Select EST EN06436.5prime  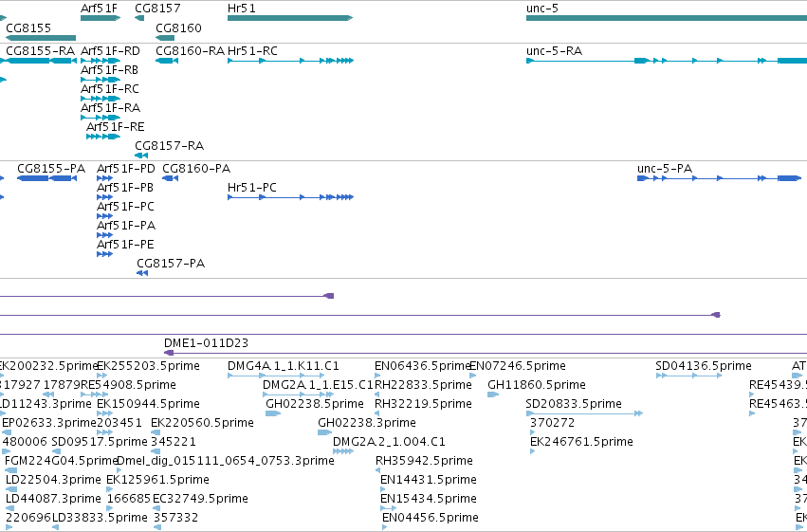pyautogui.click(x=377, y=376)
